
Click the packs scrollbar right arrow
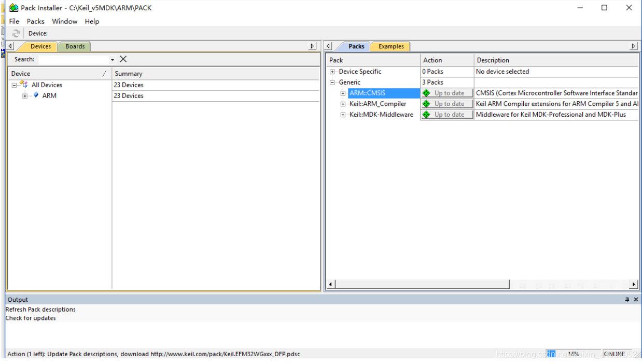coord(634,284)
